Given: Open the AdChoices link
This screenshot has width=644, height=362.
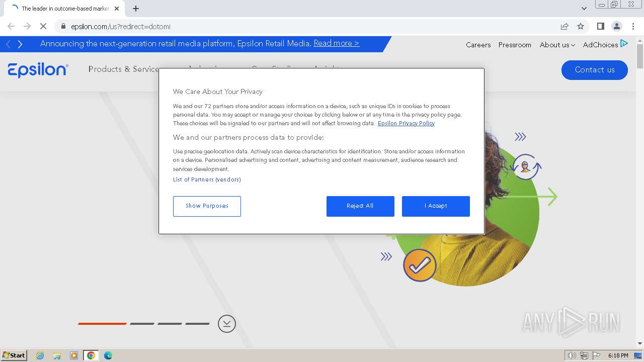Looking at the screenshot, I should [x=600, y=45].
